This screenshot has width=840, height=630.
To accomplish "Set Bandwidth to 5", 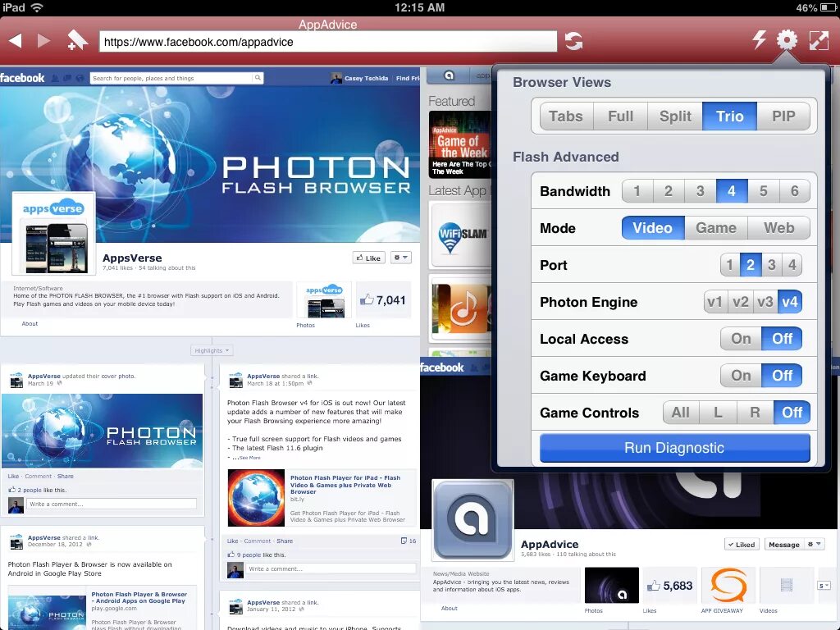I will [x=763, y=191].
